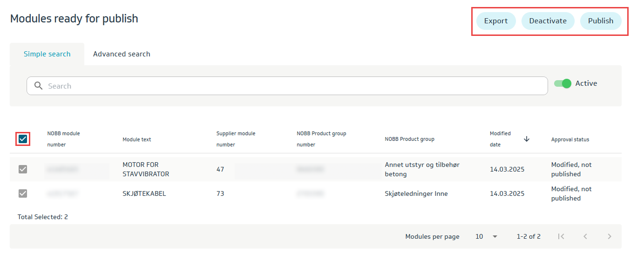Click the Export button
The height and width of the screenshot is (269, 644).
tap(495, 21)
